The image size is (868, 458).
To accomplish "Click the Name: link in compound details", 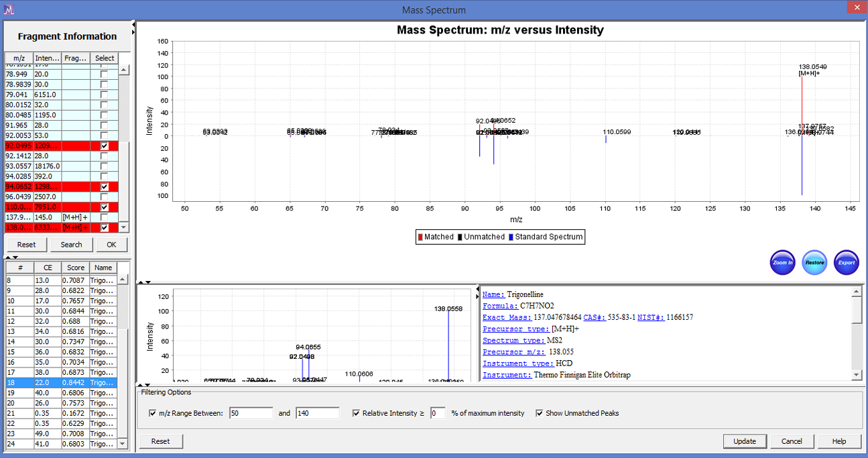I will coord(494,294).
